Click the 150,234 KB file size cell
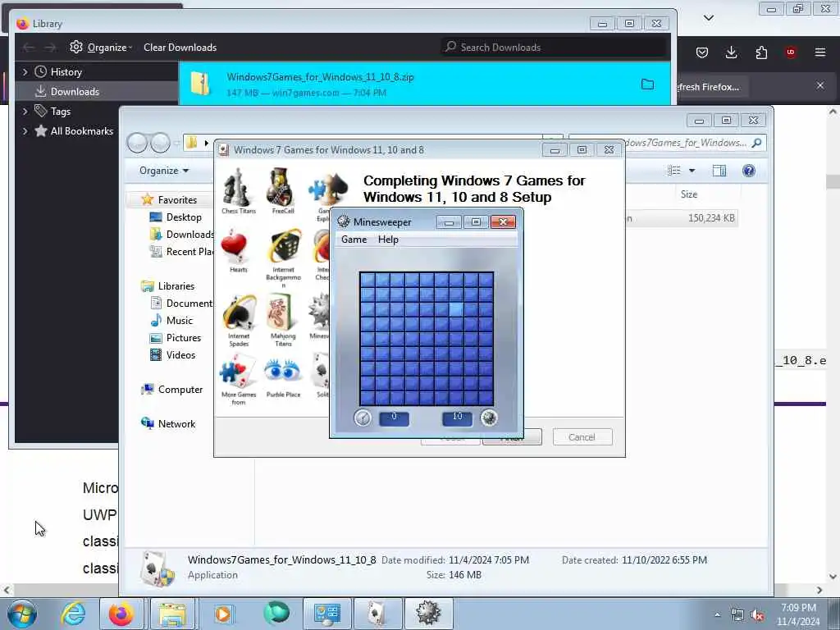The image size is (840, 630). pos(710,218)
